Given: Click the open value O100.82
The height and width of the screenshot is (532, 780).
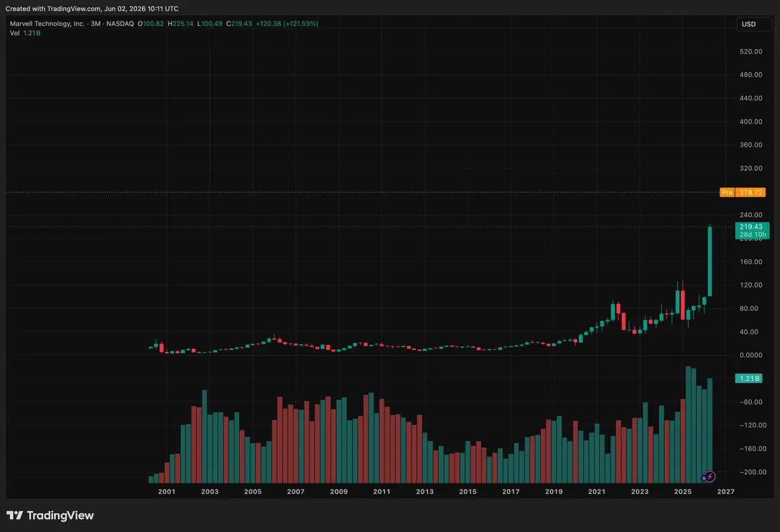Looking at the screenshot, I should click(x=152, y=23).
